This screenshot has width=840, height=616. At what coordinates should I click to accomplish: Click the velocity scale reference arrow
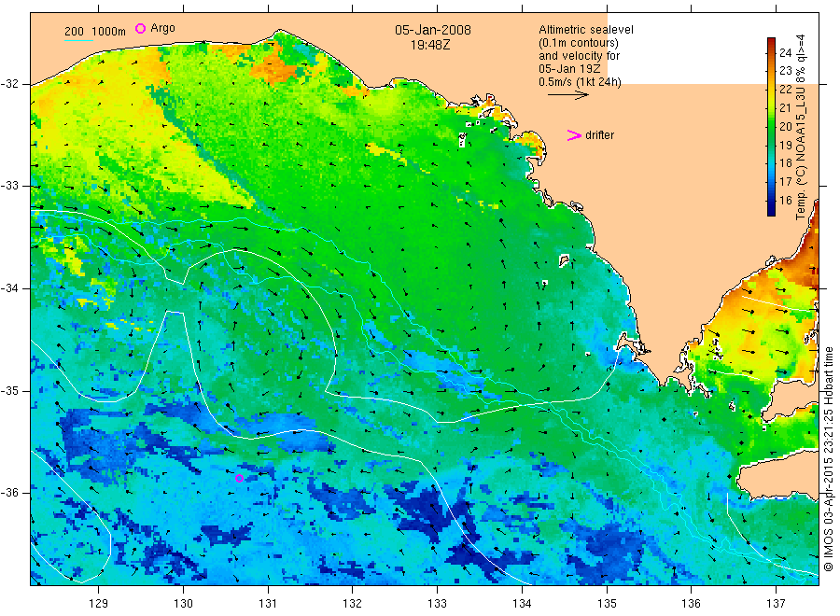point(567,95)
